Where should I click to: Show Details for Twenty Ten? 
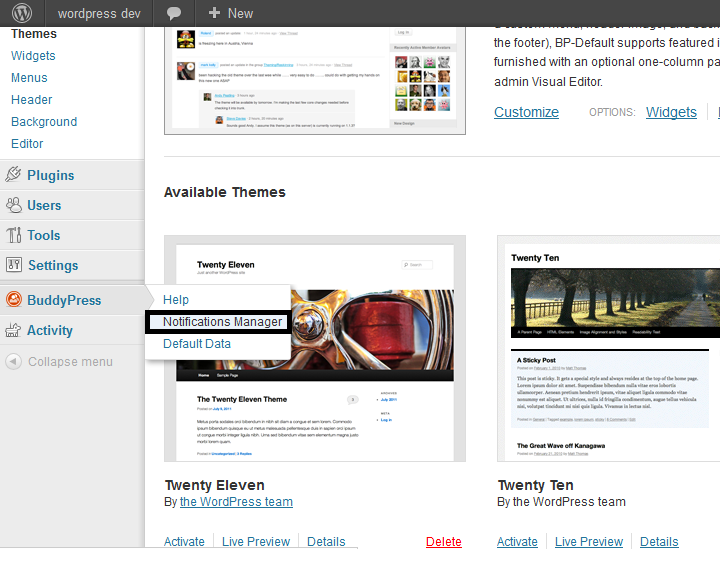[659, 542]
